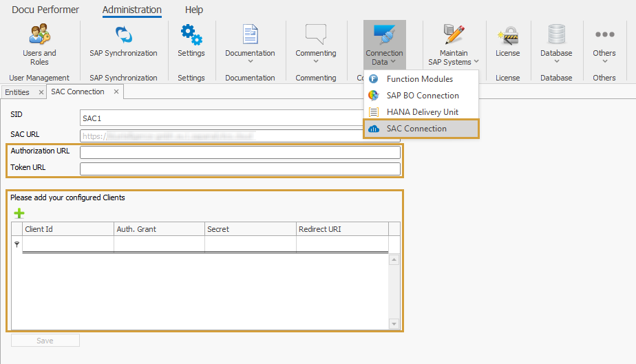636x364 pixels.
Task: Open the Settings gears icon
Action: tap(191, 36)
